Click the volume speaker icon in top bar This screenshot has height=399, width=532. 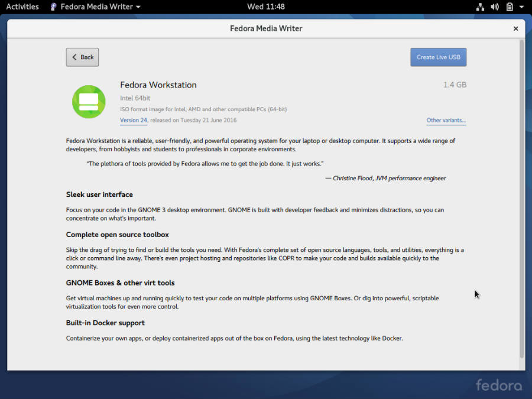(495, 7)
